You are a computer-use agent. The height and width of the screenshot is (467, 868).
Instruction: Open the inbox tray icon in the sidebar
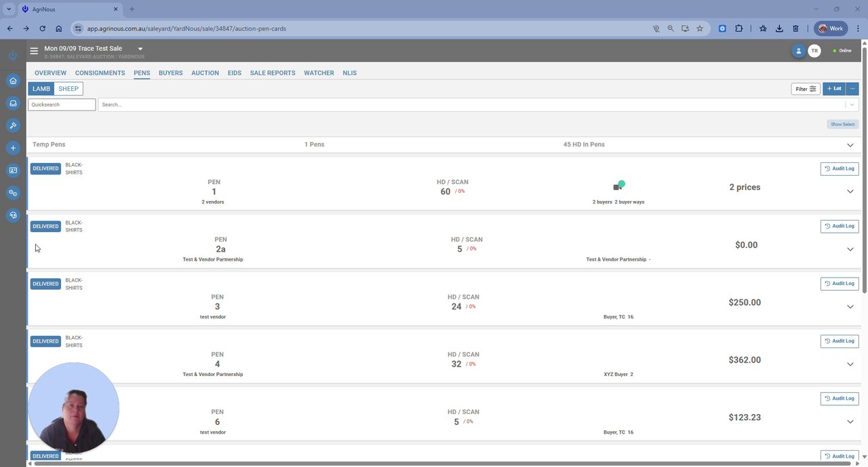[13, 103]
